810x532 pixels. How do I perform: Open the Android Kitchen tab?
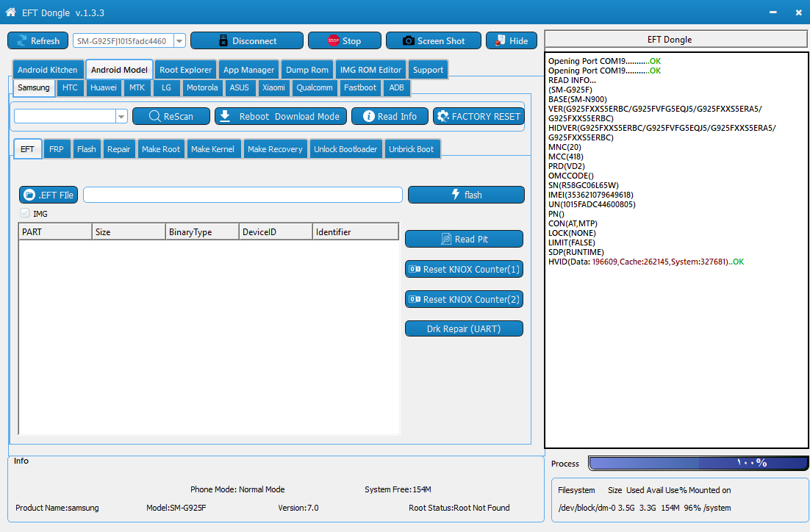(x=48, y=70)
